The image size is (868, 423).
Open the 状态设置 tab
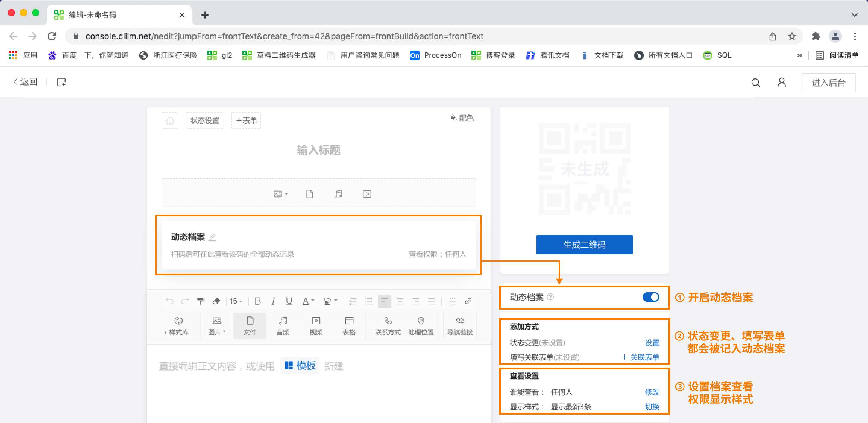pyautogui.click(x=205, y=121)
